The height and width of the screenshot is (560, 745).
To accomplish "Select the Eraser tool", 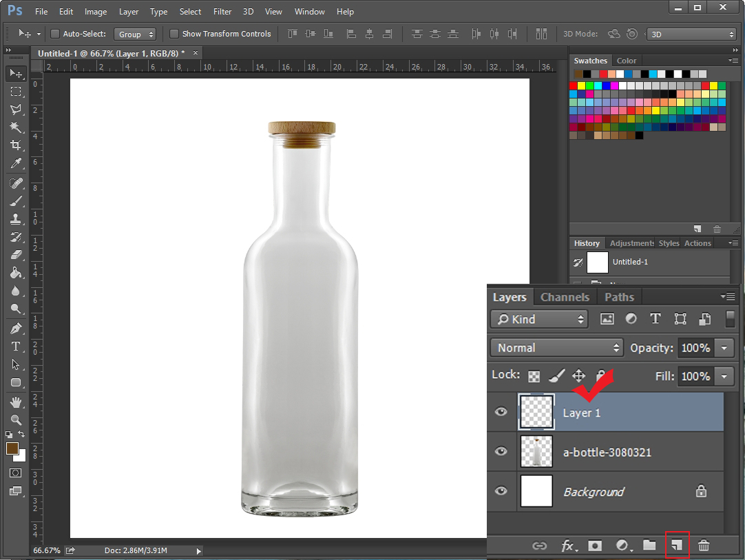I will pos(16,255).
